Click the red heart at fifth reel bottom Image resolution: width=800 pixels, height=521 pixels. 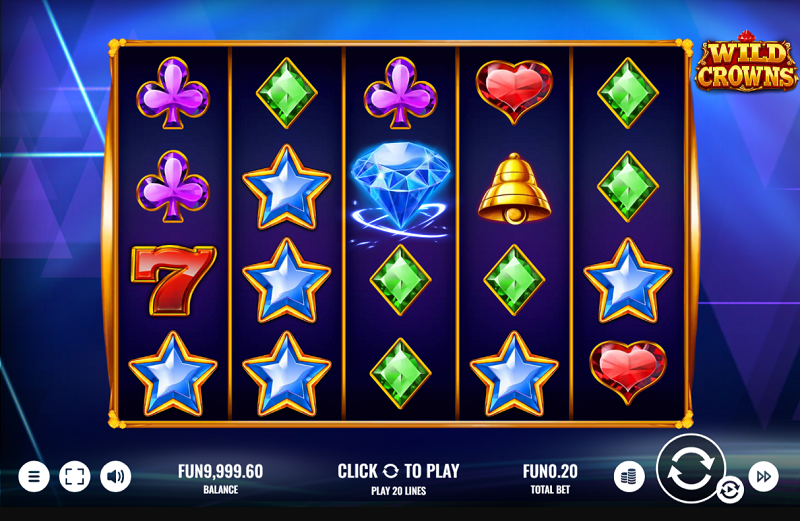coord(628,372)
